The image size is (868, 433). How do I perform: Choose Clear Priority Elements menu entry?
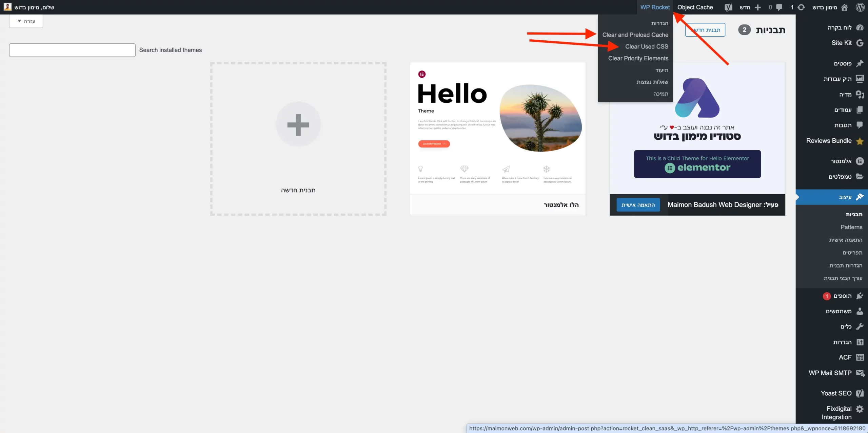point(638,58)
